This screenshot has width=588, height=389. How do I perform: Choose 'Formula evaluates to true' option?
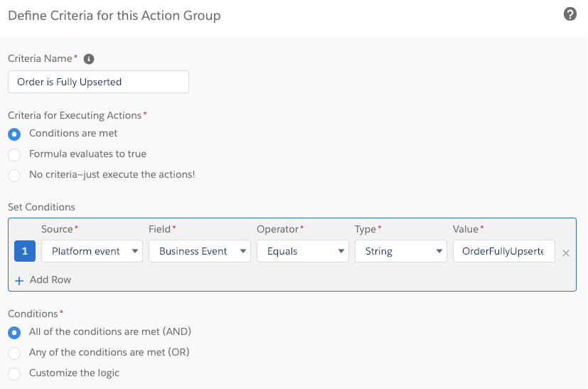click(14, 154)
